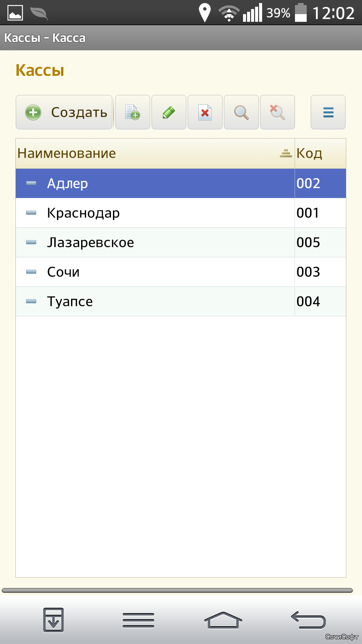
Task: Select the Адлер row
Action: (181, 183)
